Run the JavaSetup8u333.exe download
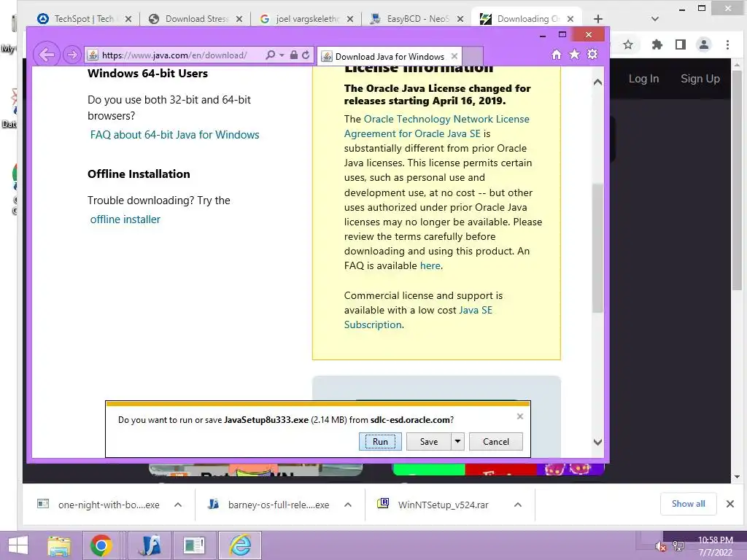The height and width of the screenshot is (560, 747). (x=380, y=441)
